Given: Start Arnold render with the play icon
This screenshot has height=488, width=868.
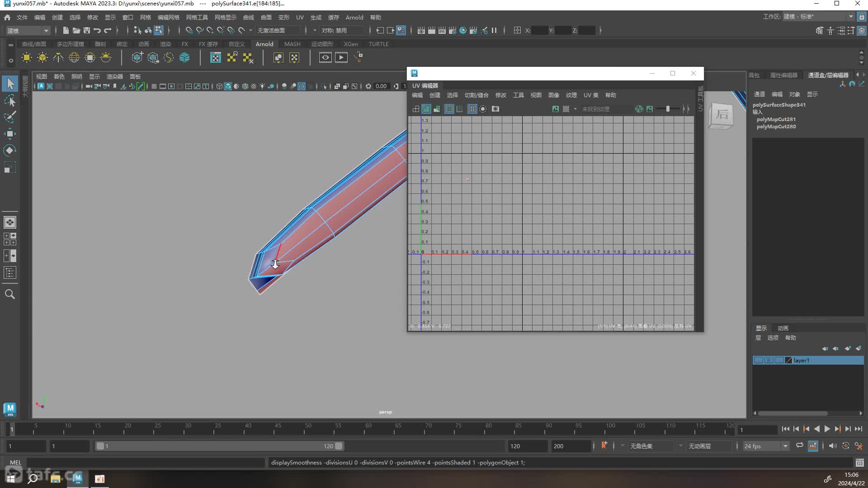Looking at the screenshot, I should point(341,57).
